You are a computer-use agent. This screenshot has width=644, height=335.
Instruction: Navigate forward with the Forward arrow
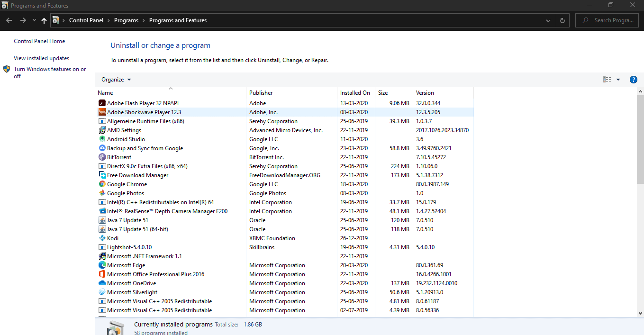click(23, 20)
